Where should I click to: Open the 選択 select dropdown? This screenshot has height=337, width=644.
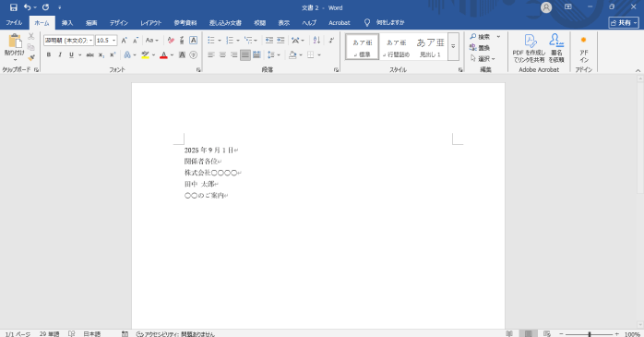[x=483, y=59]
